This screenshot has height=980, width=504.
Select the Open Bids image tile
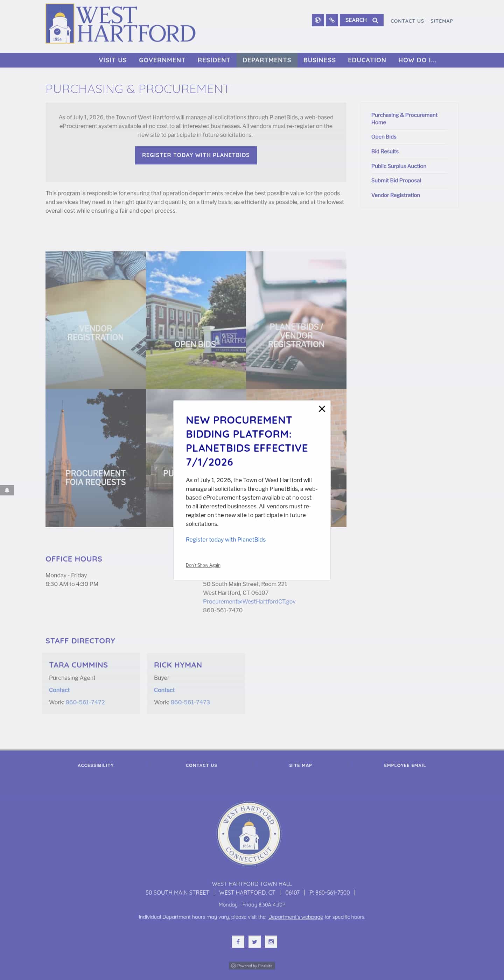[x=196, y=320]
